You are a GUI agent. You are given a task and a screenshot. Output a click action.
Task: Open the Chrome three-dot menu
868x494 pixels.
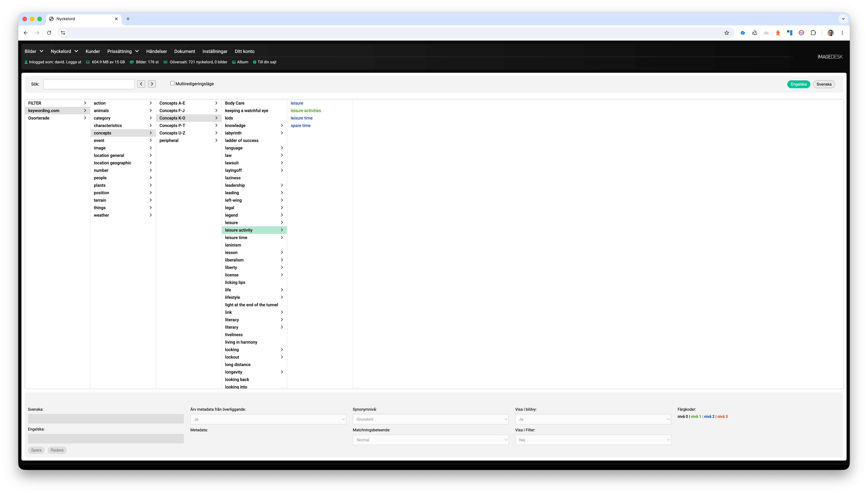[842, 33]
